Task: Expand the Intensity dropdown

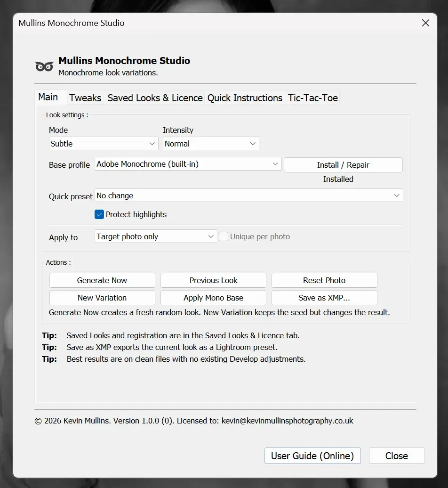Action: pos(210,143)
